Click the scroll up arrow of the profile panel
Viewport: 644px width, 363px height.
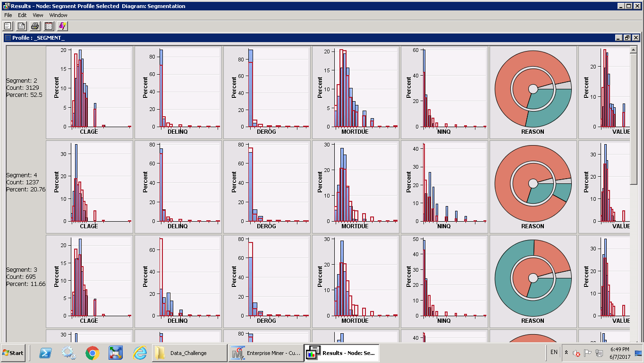(x=633, y=50)
